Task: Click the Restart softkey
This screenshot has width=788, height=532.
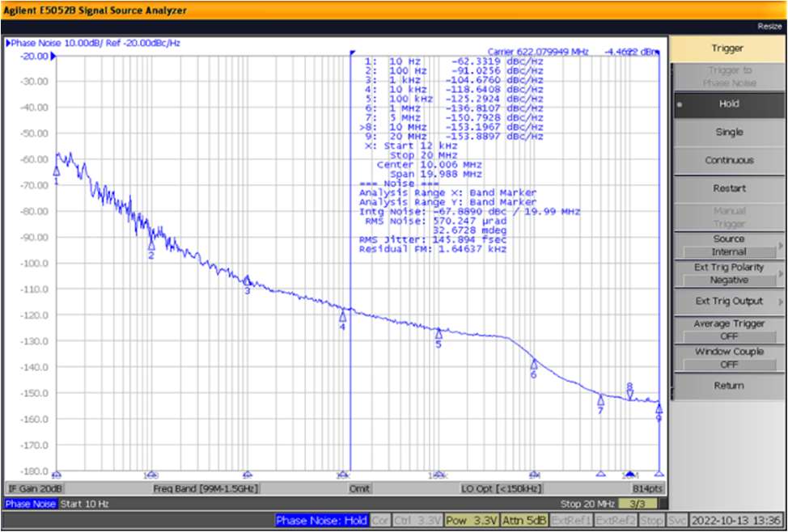Action: point(728,188)
